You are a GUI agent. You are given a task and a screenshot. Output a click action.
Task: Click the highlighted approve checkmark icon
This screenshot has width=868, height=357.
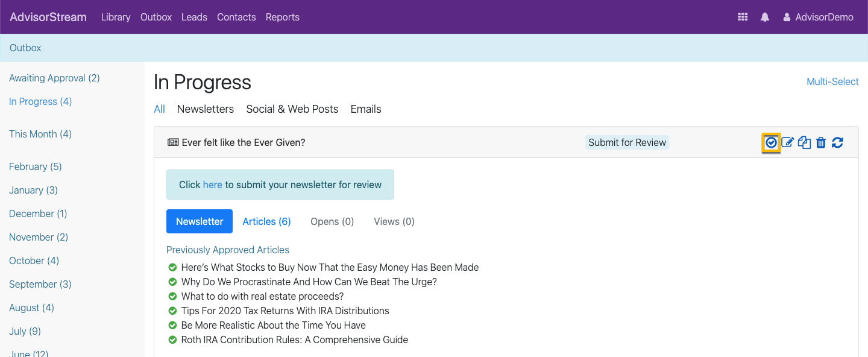(771, 143)
